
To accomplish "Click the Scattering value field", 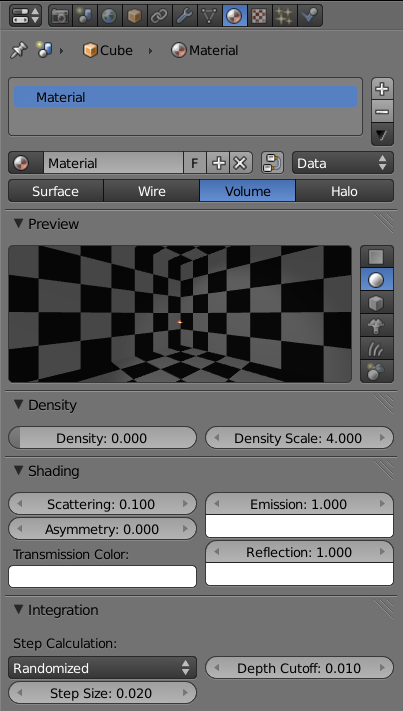I will coord(102,504).
